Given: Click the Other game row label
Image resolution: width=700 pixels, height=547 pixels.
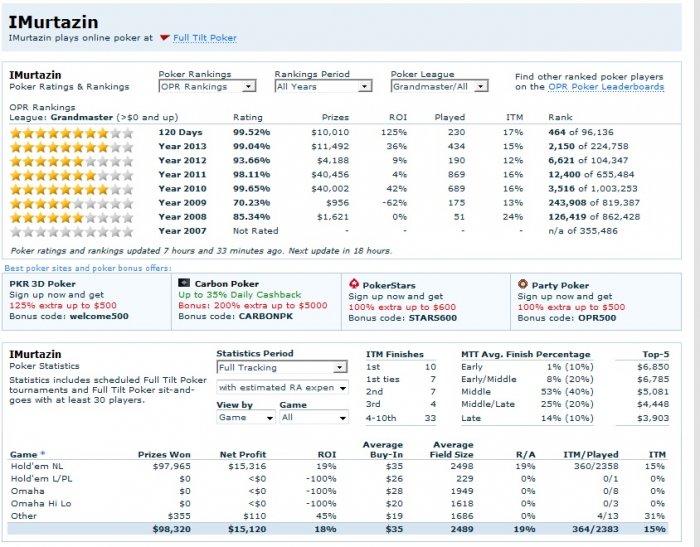Looking at the screenshot, I should click(24, 516).
